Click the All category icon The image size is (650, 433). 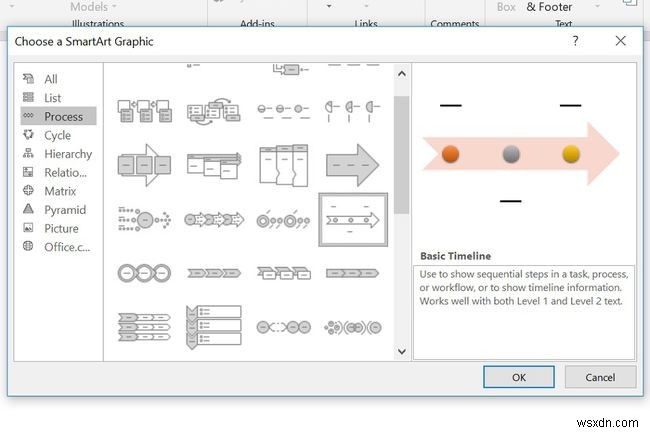[28, 78]
